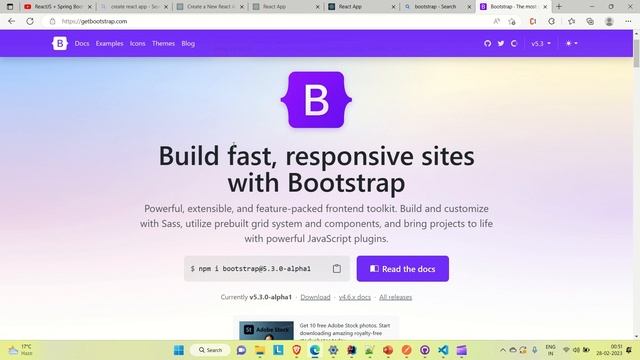Open the v4.6.x docs link
The width and height of the screenshot is (640, 360).
(x=355, y=297)
